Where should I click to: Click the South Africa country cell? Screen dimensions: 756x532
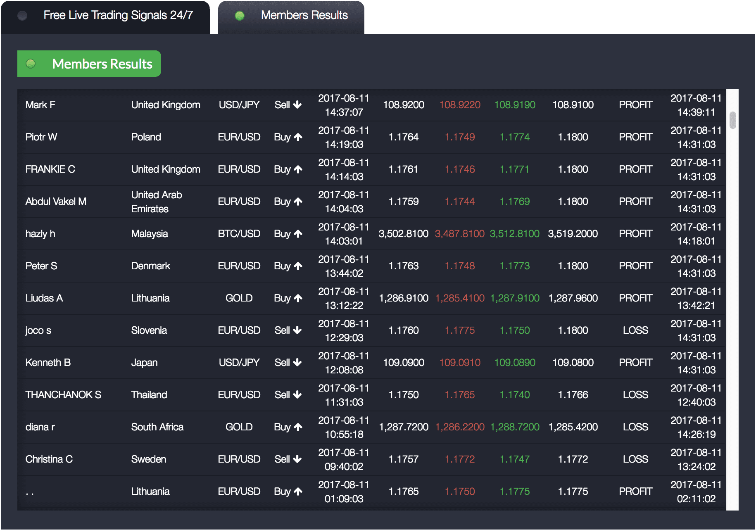(x=157, y=427)
